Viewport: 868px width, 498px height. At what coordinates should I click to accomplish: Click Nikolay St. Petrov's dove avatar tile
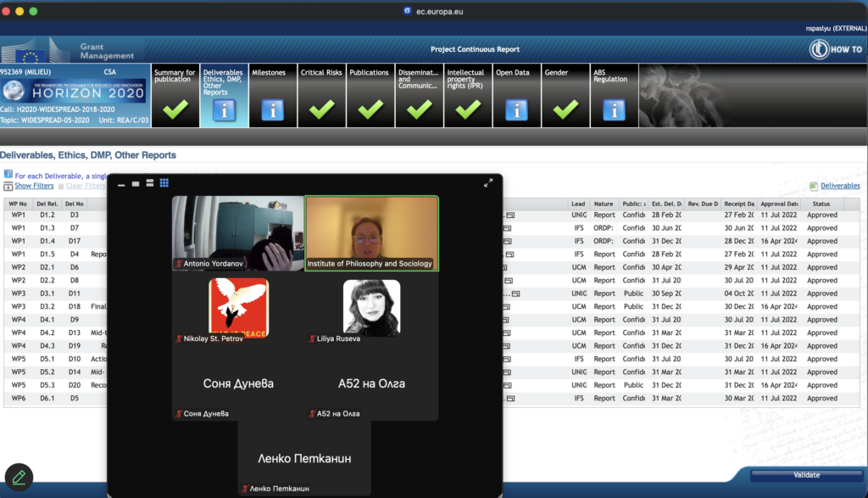coord(238,308)
